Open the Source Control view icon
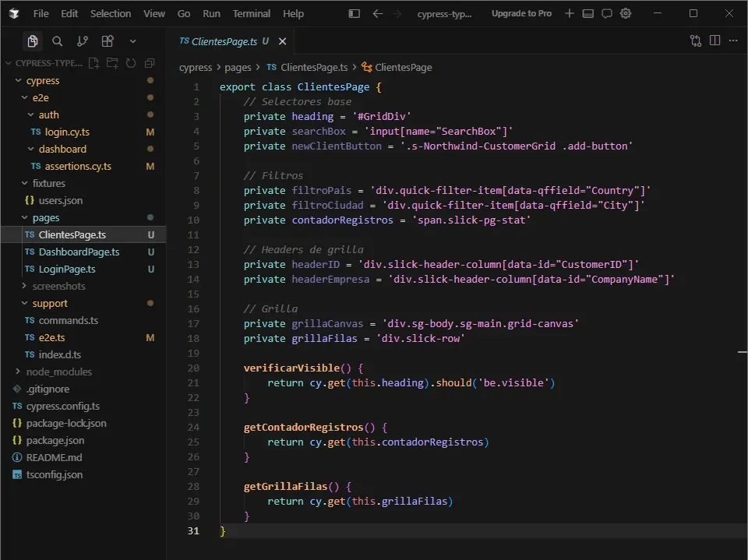 point(83,41)
